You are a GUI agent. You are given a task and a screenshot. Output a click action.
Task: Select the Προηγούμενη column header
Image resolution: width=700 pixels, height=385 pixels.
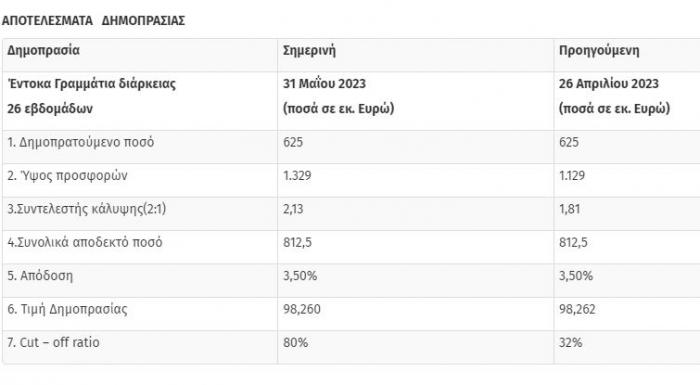[x=599, y=50]
